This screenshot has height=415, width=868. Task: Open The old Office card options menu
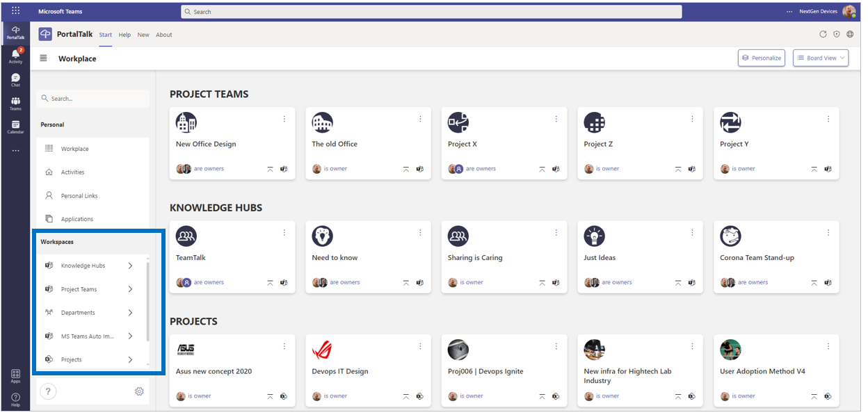(420, 119)
